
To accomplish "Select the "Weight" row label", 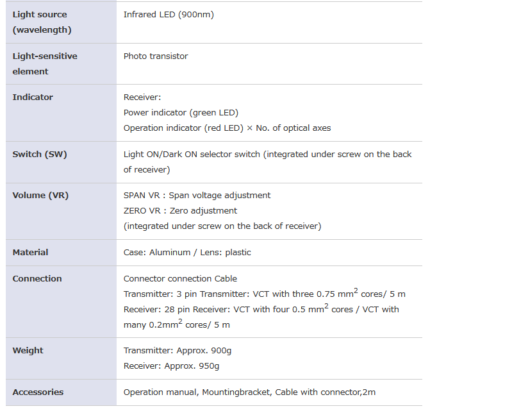I will pos(28,350).
